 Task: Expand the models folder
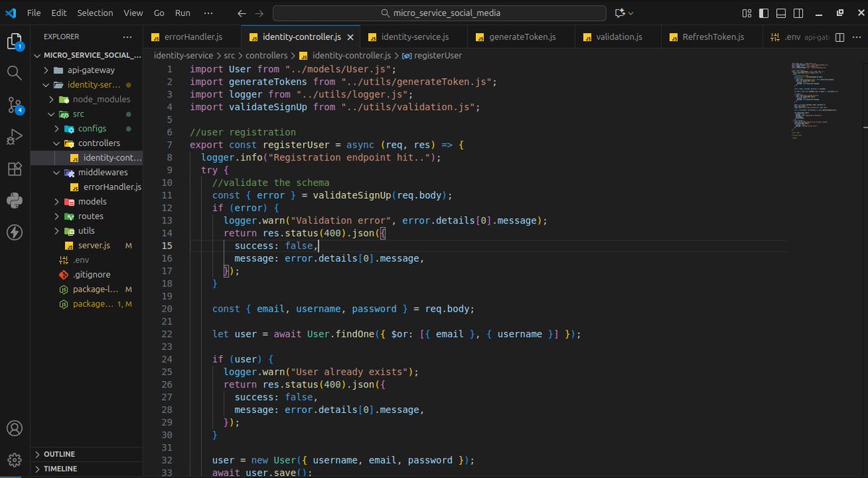pos(92,202)
